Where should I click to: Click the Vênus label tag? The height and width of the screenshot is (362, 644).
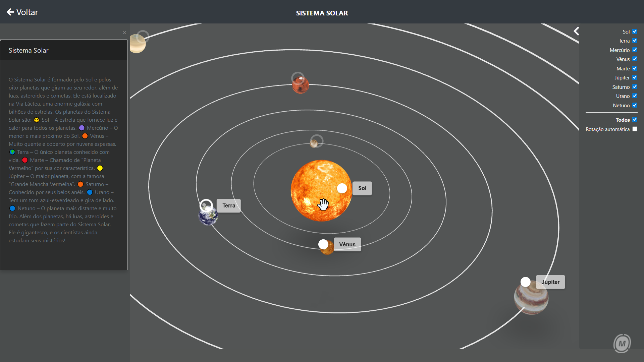pyautogui.click(x=347, y=244)
